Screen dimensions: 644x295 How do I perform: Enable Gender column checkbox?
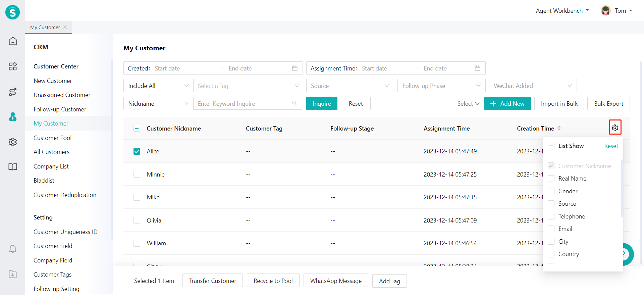click(x=551, y=191)
